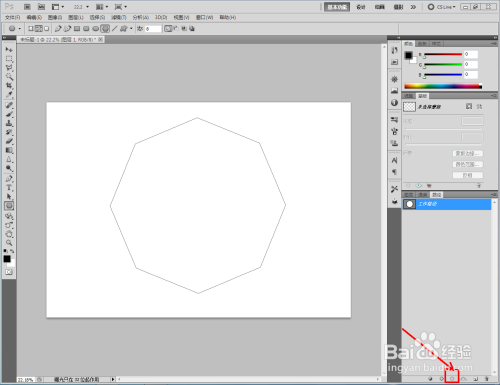Choose the Ellipse shape tool in options bar
Image resolution: width=500 pixels, height=385 pixels.
[96, 29]
